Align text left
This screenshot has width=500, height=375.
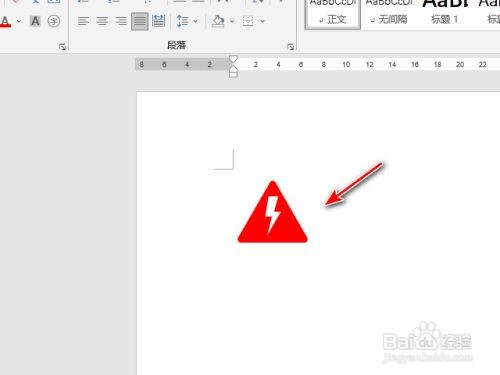click(83, 21)
